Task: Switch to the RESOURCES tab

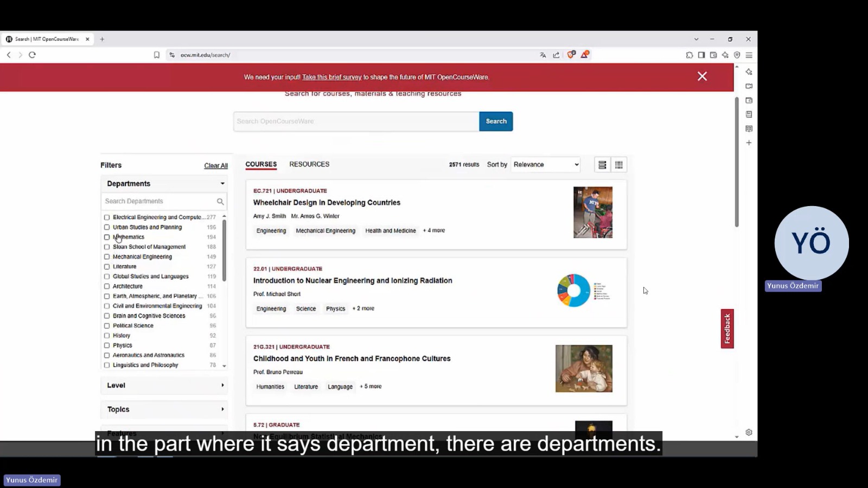Action: point(309,164)
